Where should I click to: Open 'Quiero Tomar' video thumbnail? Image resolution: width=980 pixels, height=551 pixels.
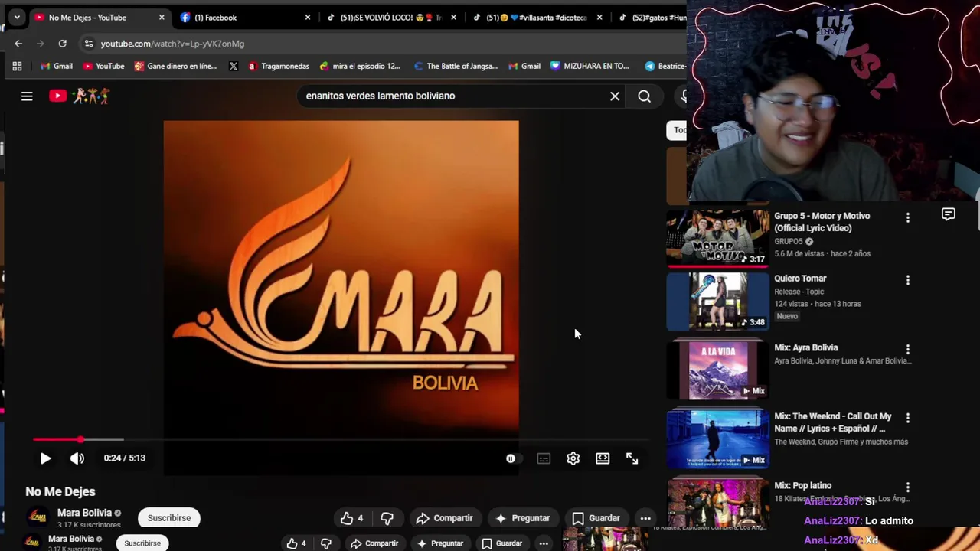pos(718,302)
